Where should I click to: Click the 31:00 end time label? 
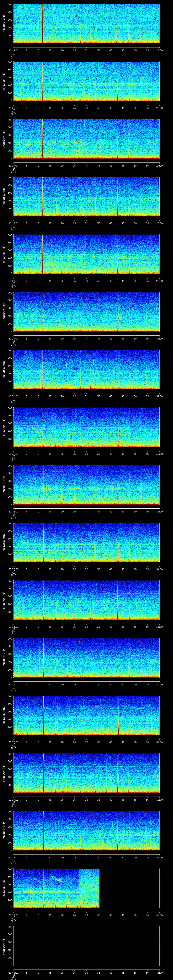(159, 396)
